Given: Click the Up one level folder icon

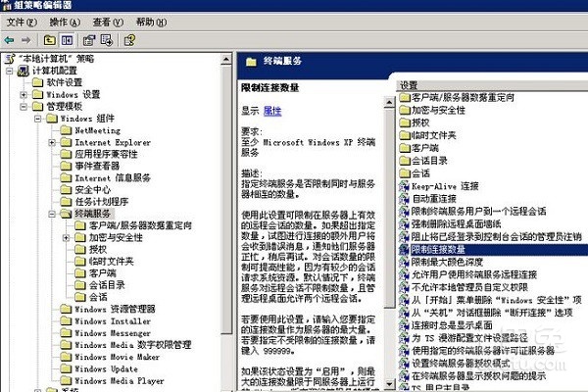Looking at the screenshot, I should (50, 40).
